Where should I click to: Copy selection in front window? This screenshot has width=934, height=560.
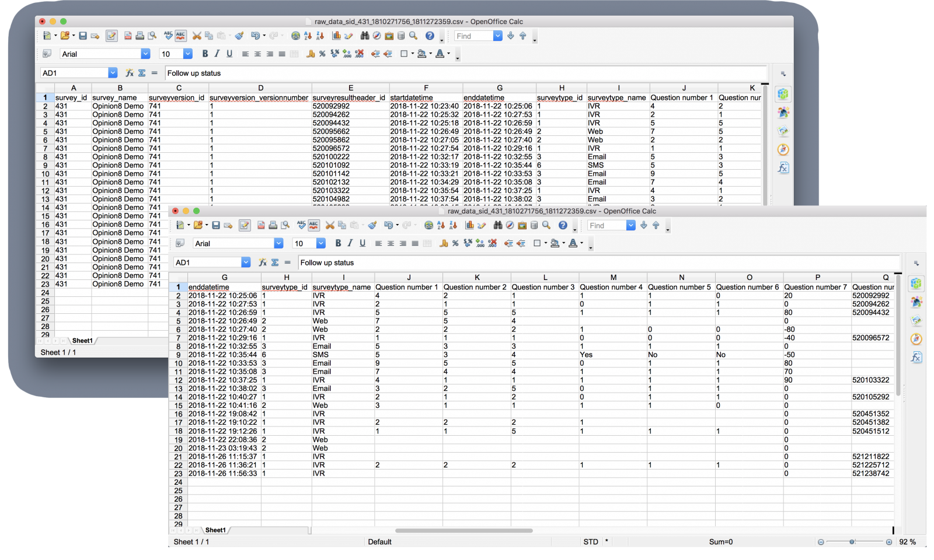342,226
